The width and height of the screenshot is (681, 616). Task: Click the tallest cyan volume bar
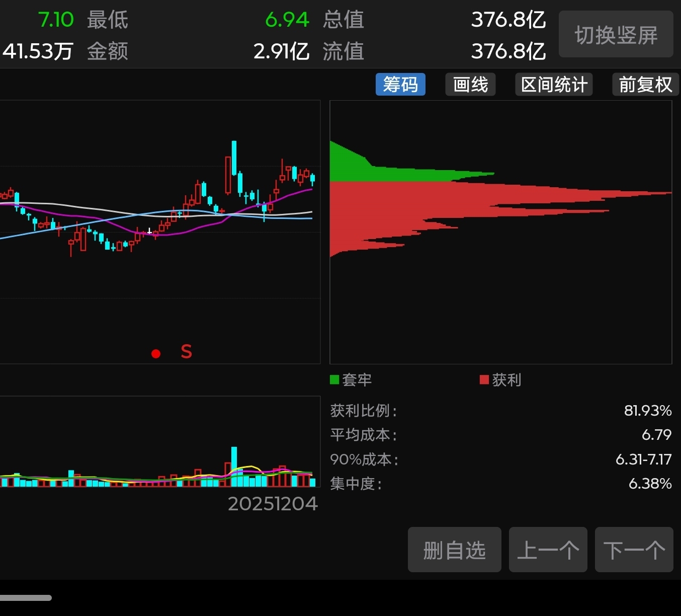[234, 466]
